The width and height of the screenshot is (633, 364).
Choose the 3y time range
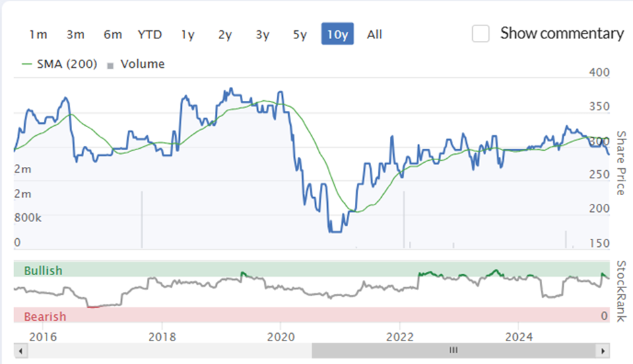pyautogui.click(x=263, y=35)
